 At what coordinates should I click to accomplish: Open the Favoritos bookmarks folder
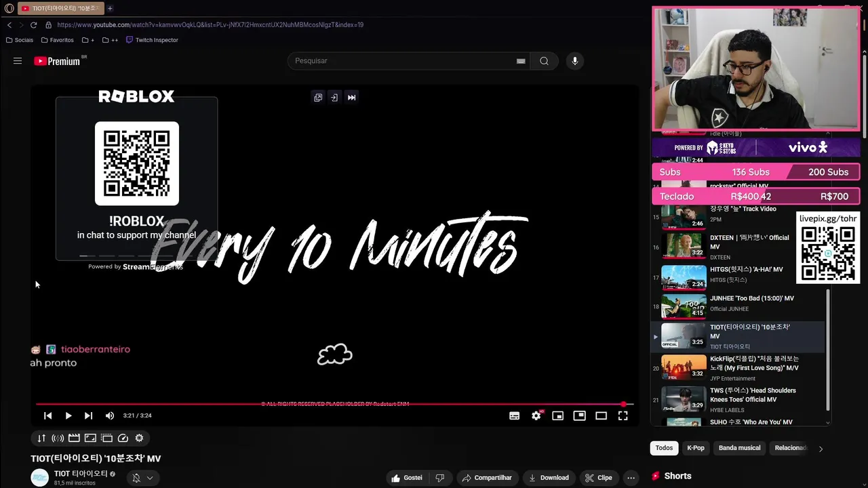click(58, 40)
